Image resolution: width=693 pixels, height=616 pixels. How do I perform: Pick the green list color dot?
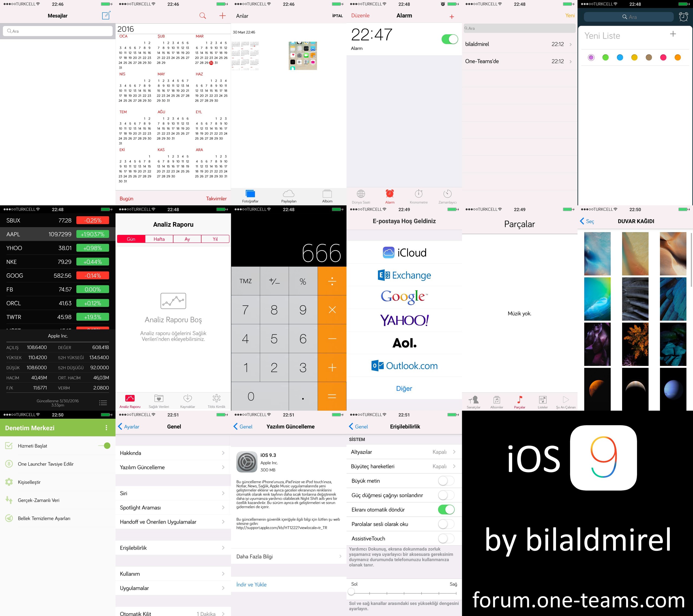point(605,58)
